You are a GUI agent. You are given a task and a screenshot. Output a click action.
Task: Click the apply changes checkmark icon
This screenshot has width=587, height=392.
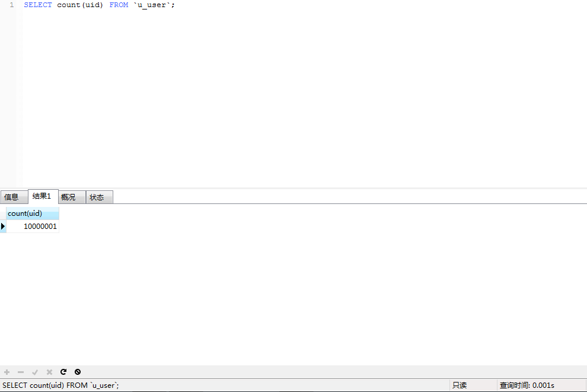35,372
